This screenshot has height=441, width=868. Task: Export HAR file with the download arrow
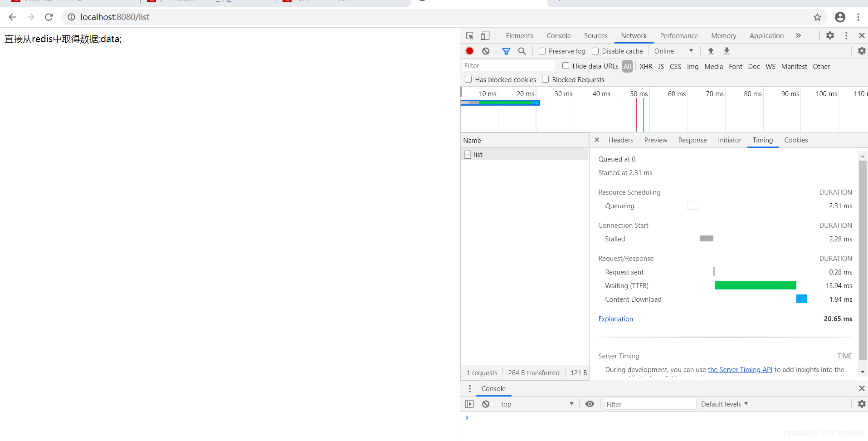pyautogui.click(x=727, y=51)
